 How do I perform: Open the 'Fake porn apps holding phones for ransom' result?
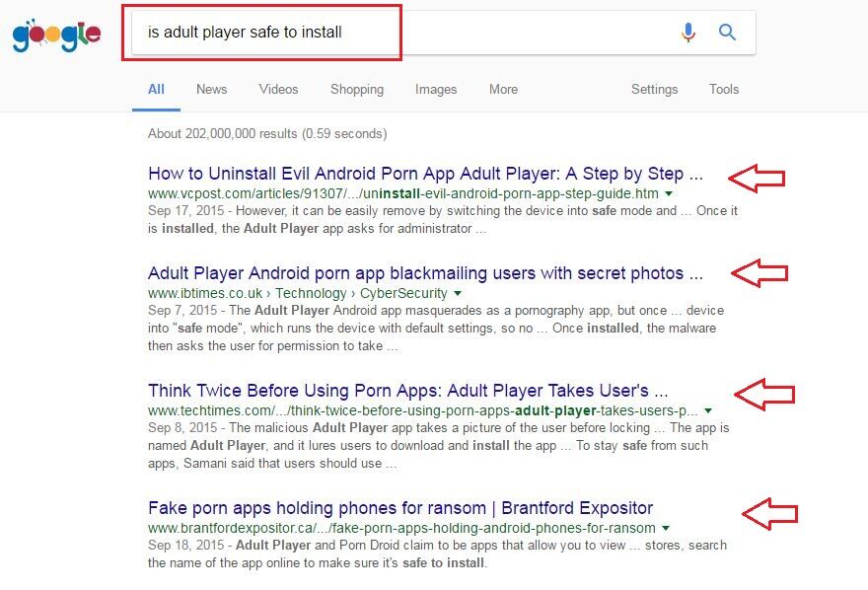click(400, 508)
